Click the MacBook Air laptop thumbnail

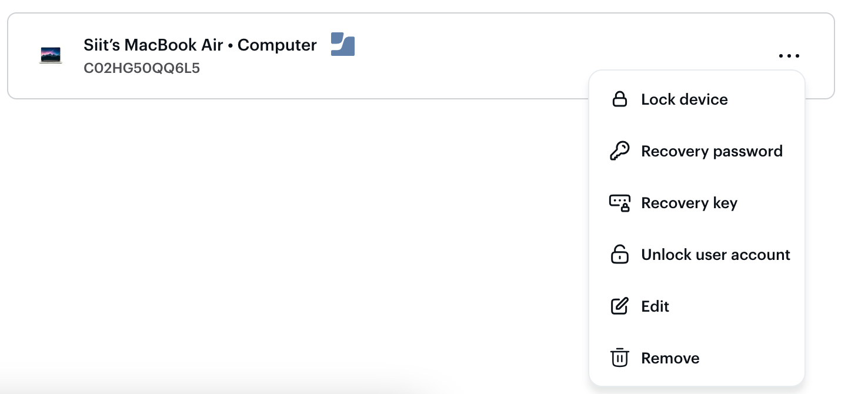51,56
